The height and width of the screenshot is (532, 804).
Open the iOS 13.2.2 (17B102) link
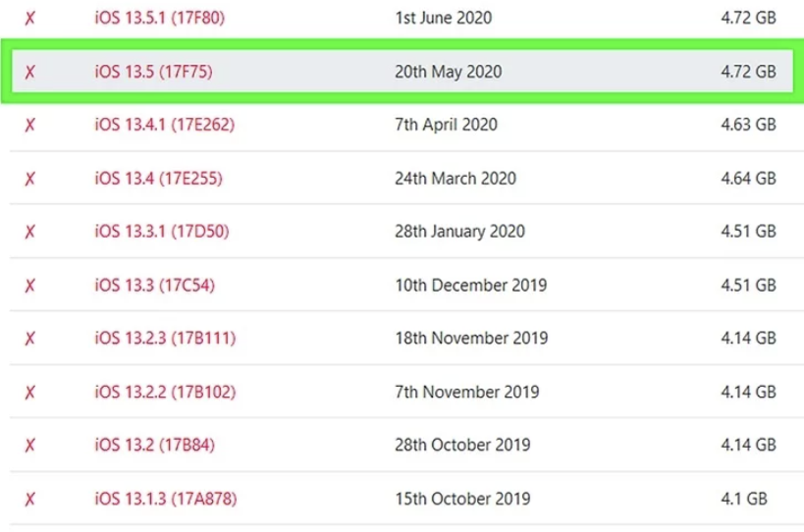coord(164,392)
